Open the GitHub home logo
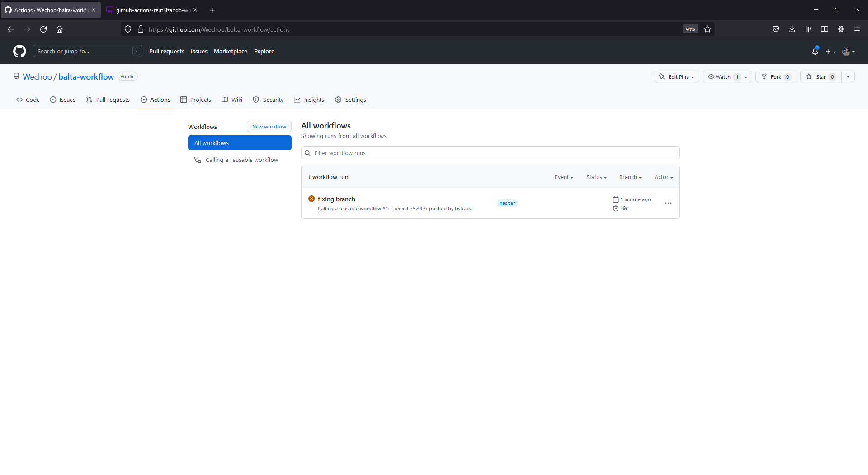 [x=19, y=51]
